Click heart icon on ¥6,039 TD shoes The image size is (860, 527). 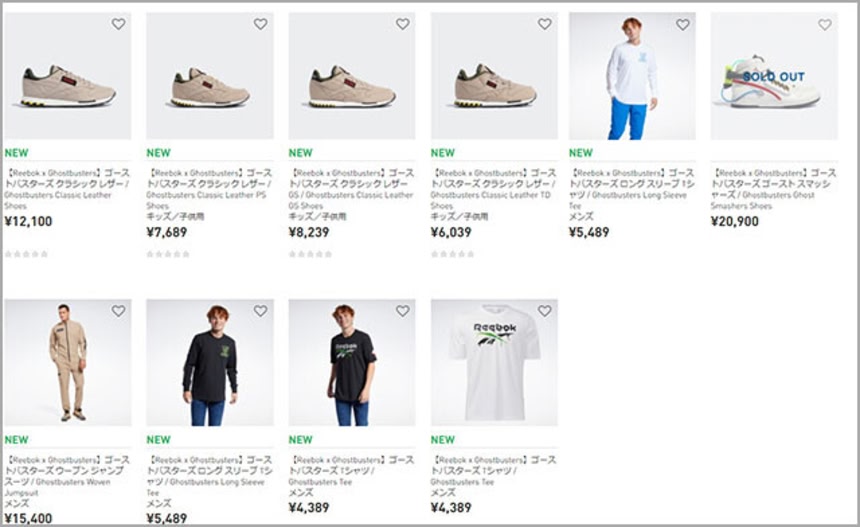click(544, 24)
